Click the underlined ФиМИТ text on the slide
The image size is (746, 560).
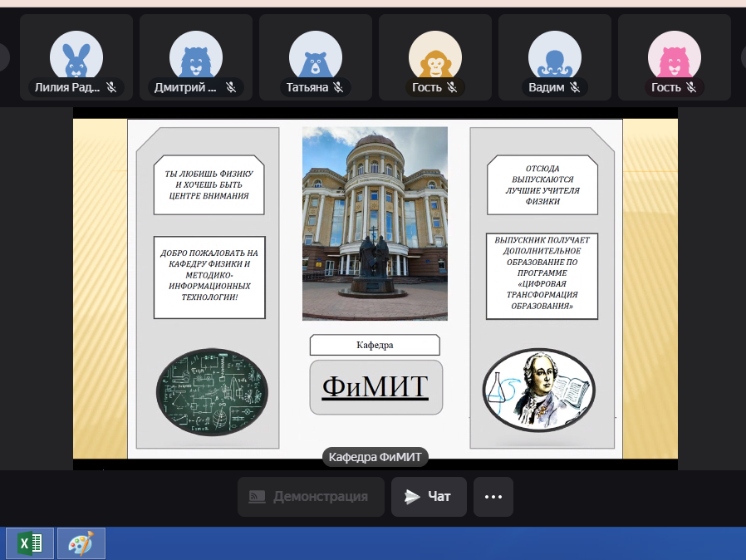point(375,387)
